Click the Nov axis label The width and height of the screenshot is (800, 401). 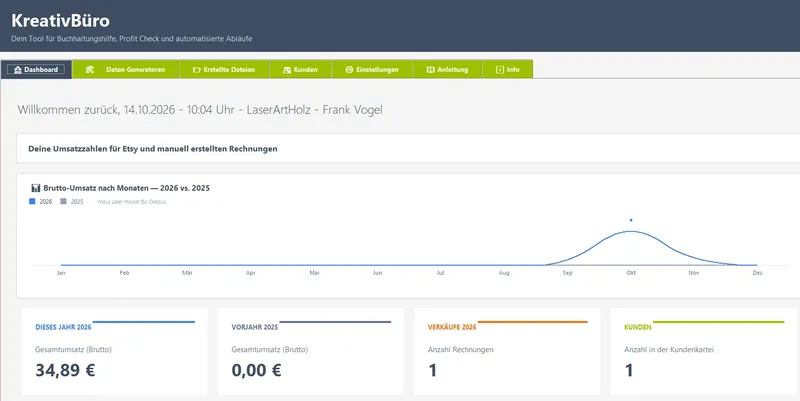[x=694, y=273]
